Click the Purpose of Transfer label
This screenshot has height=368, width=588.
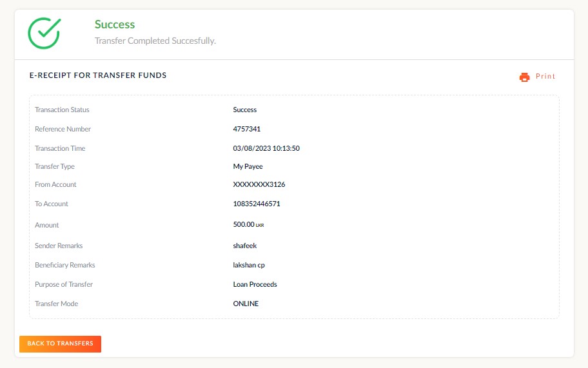[64, 284]
